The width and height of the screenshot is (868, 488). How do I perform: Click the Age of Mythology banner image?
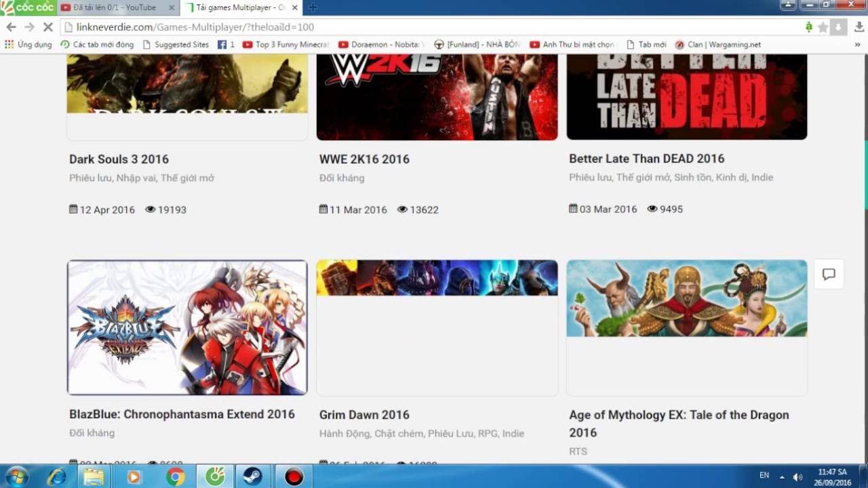pyautogui.click(x=687, y=298)
